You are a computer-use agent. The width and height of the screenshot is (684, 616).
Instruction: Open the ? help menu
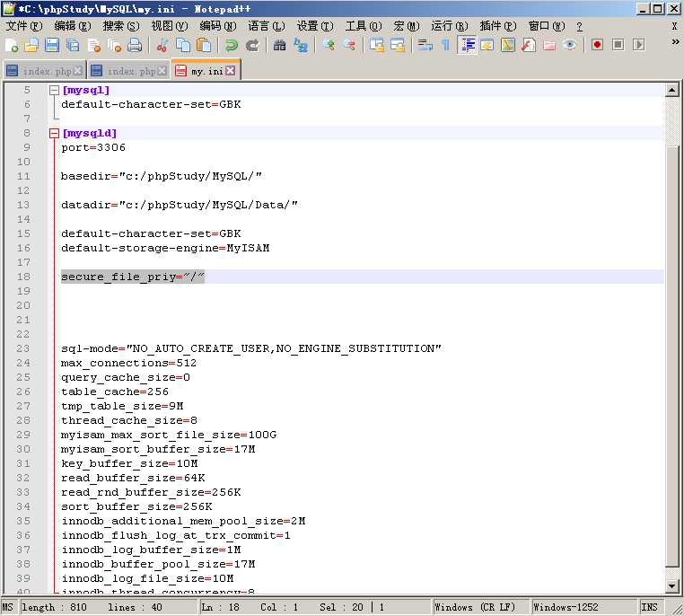[579, 27]
